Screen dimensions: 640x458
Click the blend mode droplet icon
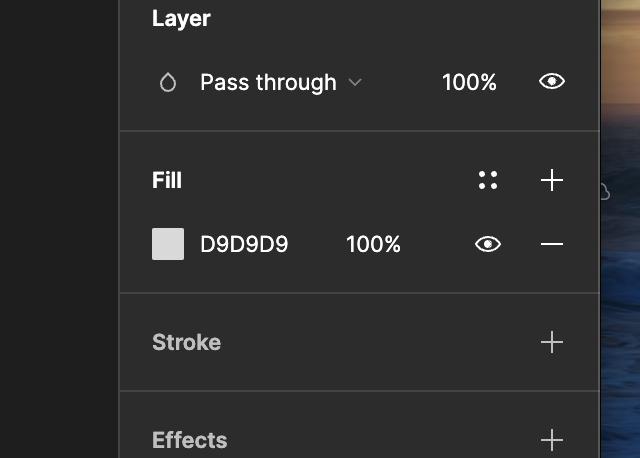(168, 82)
